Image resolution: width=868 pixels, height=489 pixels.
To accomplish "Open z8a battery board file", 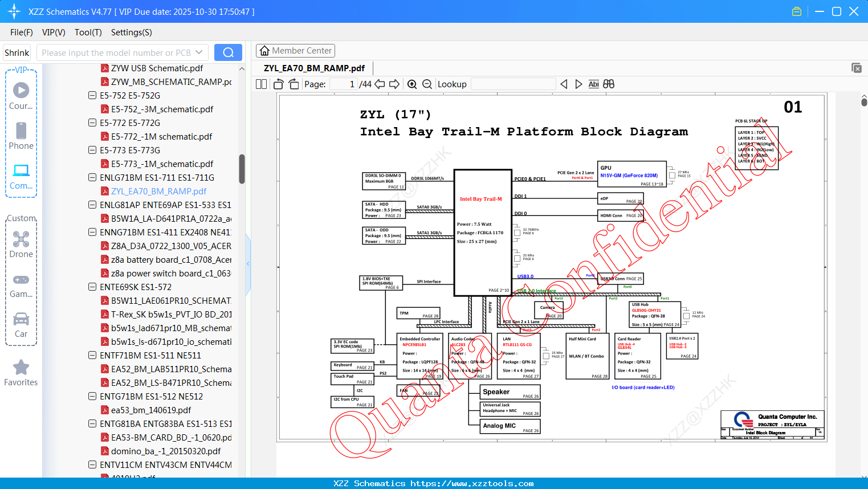I will tap(171, 260).
